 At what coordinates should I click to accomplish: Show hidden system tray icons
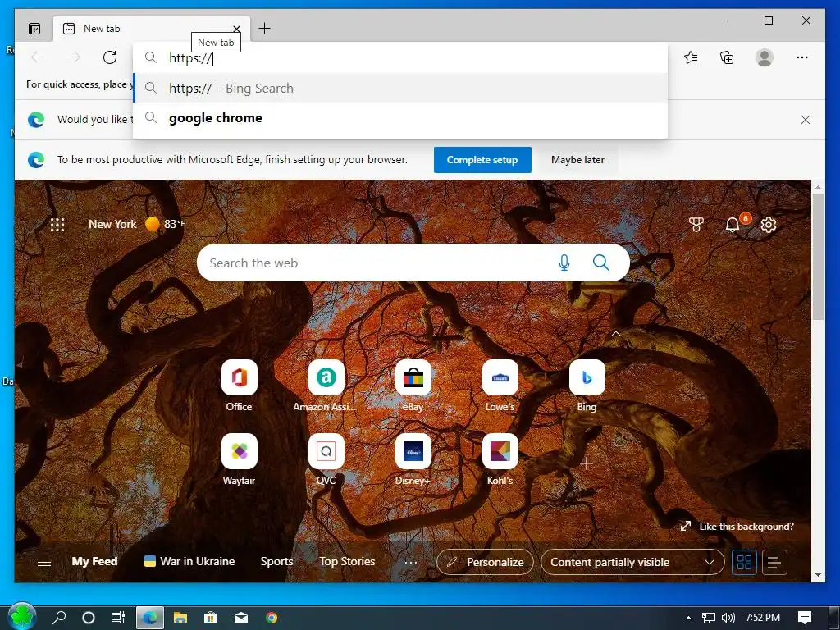point(688,618)
